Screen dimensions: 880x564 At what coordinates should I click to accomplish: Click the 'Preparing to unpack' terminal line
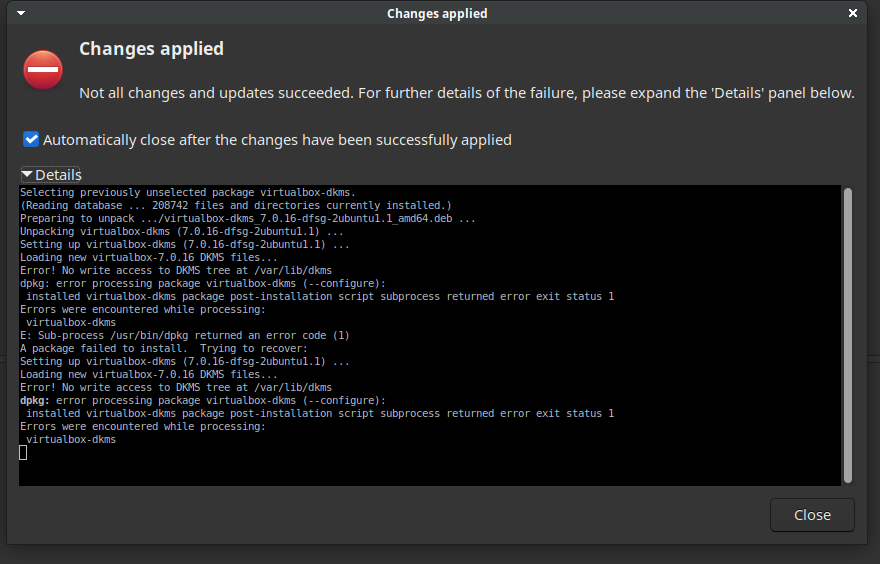tap(248, 218)
